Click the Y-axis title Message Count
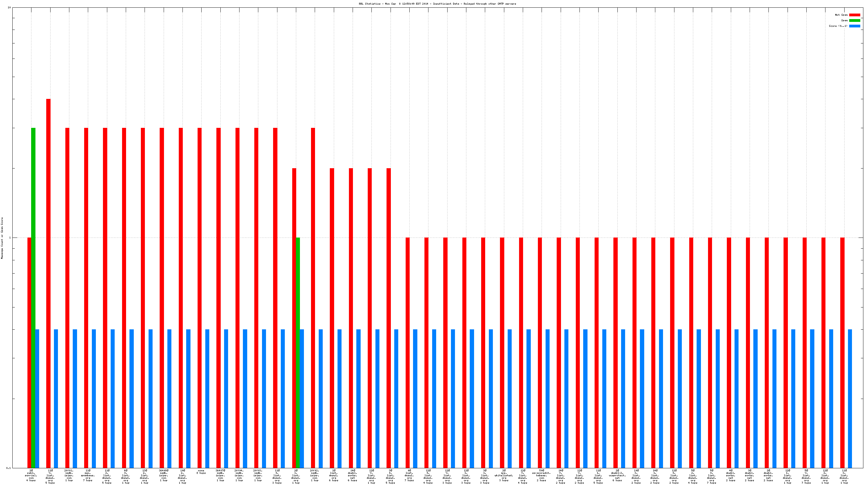Image resolution: width=868 pixels, height=488 pixels. [2, 238]
